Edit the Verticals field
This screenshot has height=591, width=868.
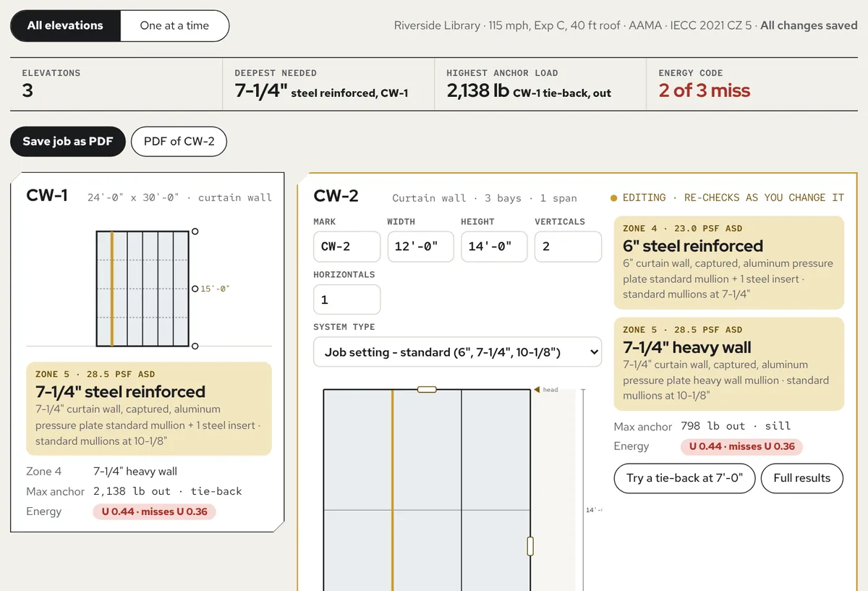click(x=568, y=247)
